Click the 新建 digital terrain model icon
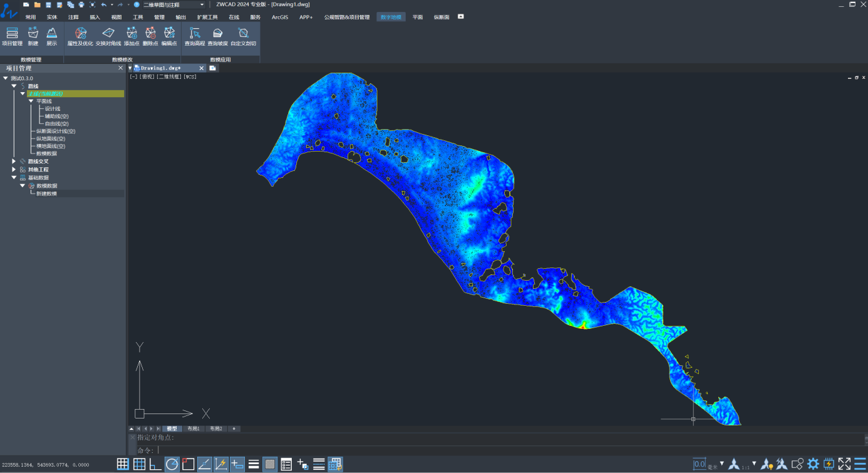 [x=33, y=36]
